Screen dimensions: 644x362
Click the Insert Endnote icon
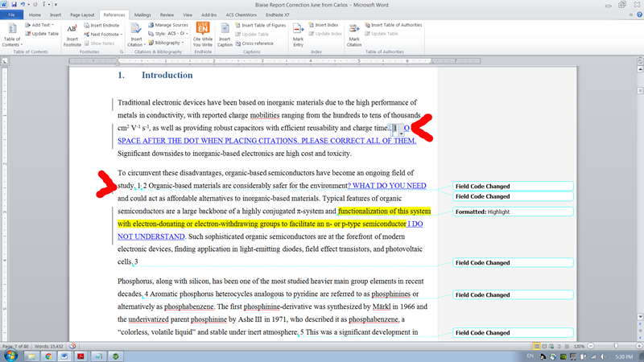(x=87, y=25)
